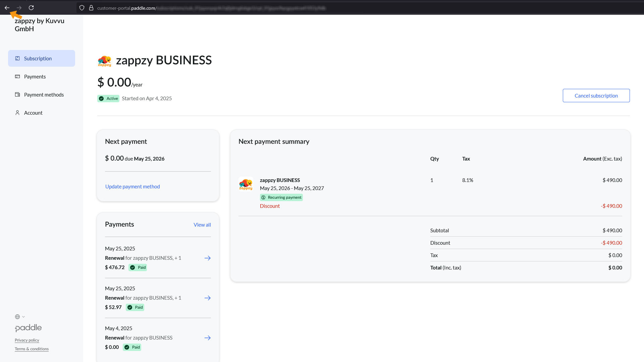Open the May 4, 2025 payment arrow
The image size is (644, 362).
207,338
